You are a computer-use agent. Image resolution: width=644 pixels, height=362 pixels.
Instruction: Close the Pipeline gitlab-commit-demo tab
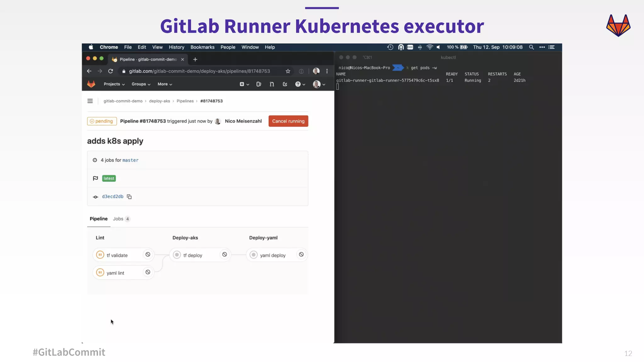(182, 59)
